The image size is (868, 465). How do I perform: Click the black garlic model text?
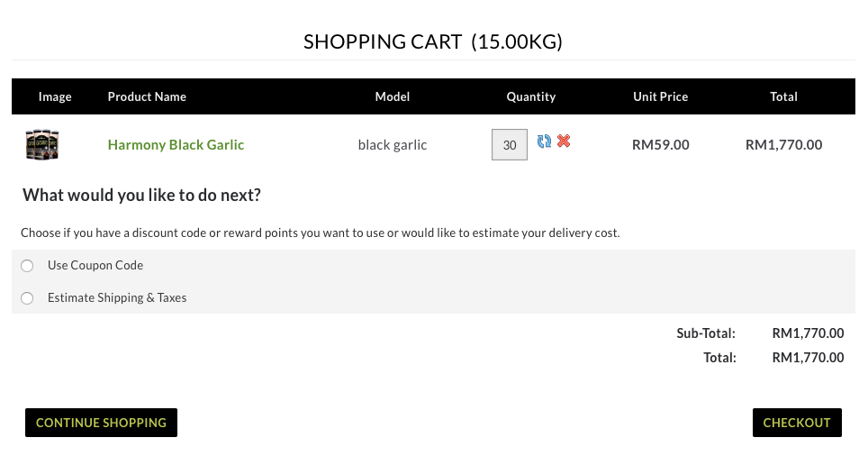[x=393, y=145]
